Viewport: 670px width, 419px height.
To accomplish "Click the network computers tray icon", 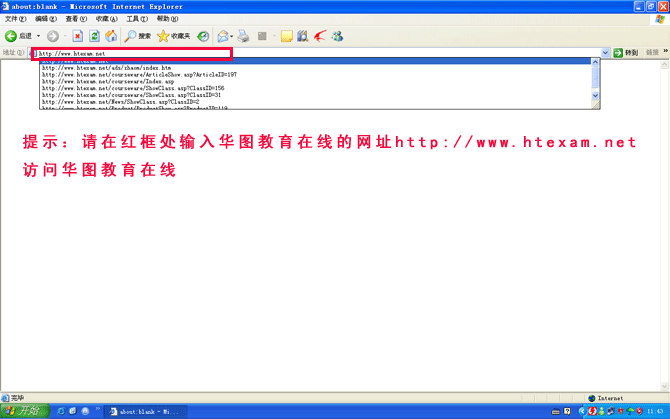I will point(611,411).
